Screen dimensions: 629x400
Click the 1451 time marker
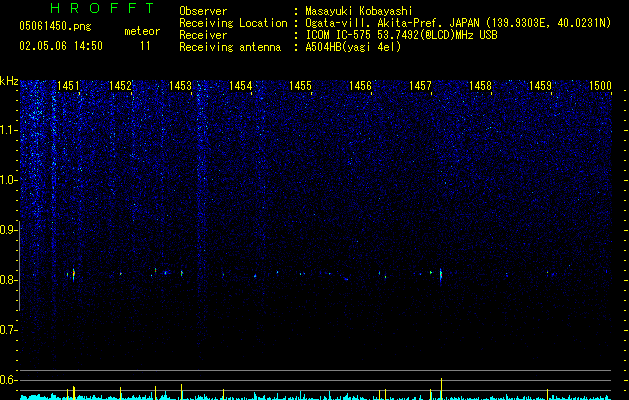[x=69, y=86]
